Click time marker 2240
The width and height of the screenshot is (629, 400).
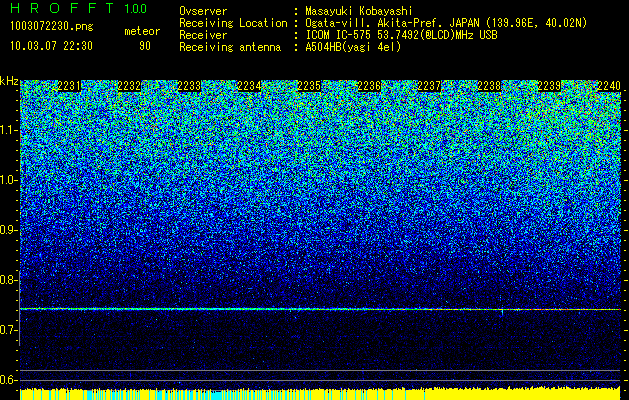(609, 86)
